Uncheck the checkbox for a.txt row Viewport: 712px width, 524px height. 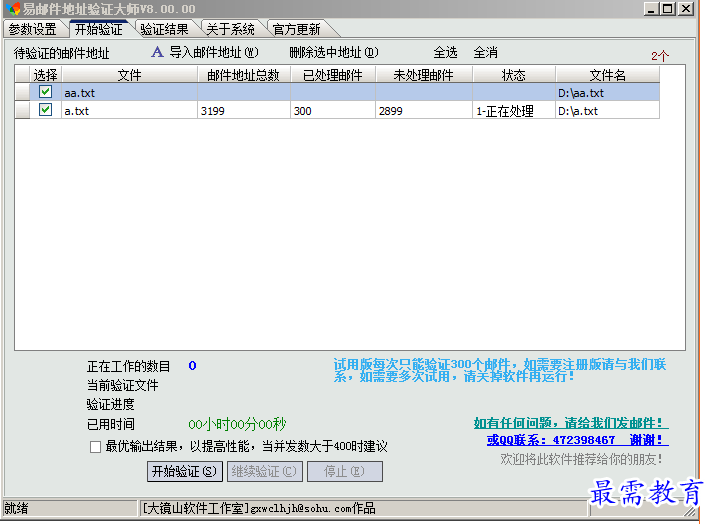45,110
